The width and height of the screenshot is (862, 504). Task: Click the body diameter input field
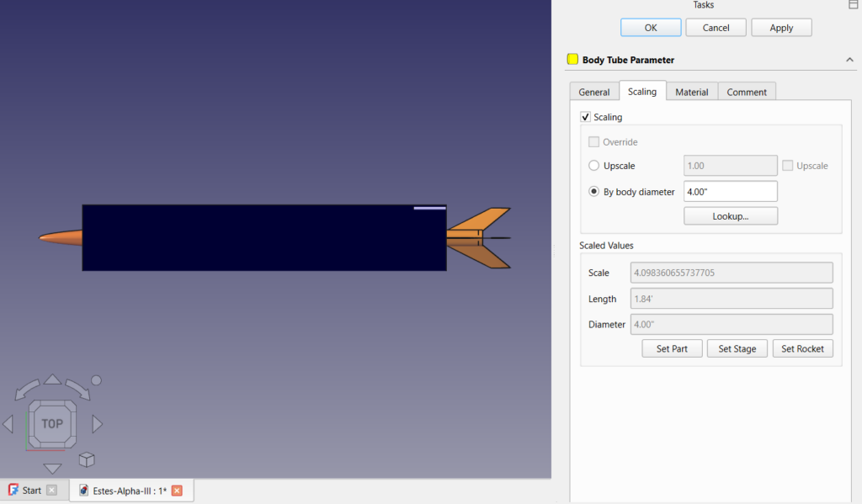pyautogui.click(x=730, y=192)
